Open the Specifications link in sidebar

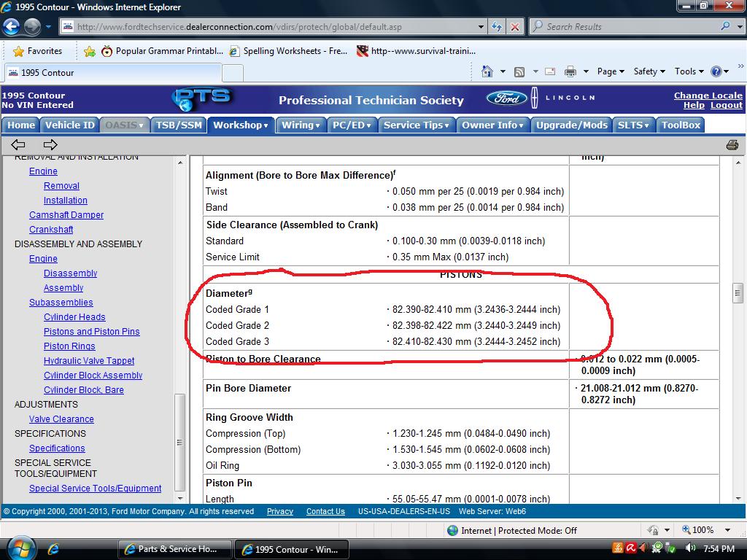[x=57, y=448]
